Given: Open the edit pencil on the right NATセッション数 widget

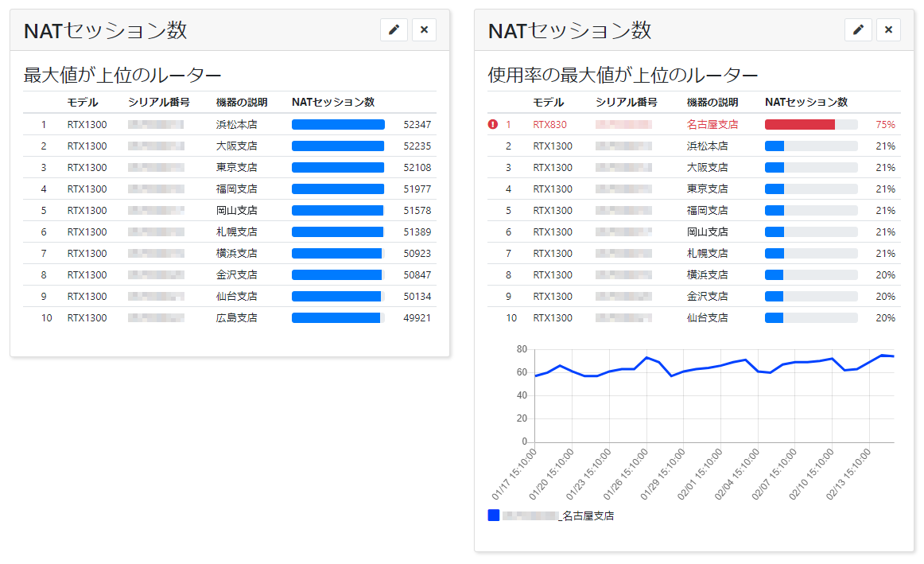Looking at the screenshot, I should pos(858,29).
